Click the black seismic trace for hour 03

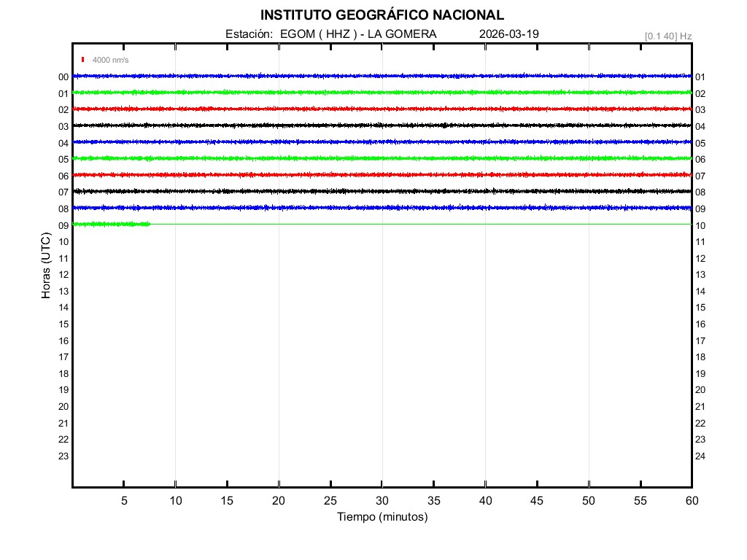(382, 125)
